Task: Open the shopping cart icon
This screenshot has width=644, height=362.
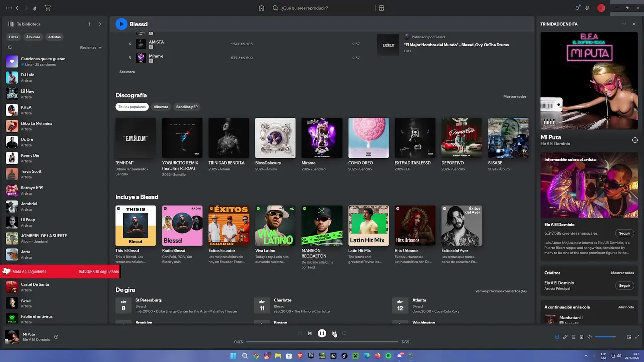Action: tap(48, 8)
